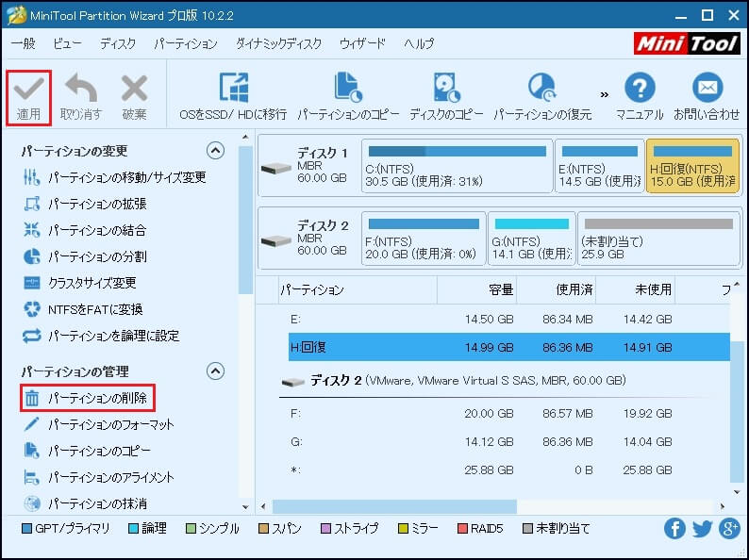749x560 pixels.
Task: Choose パーティションの分割 in sidebar
Action: (85, 256)
